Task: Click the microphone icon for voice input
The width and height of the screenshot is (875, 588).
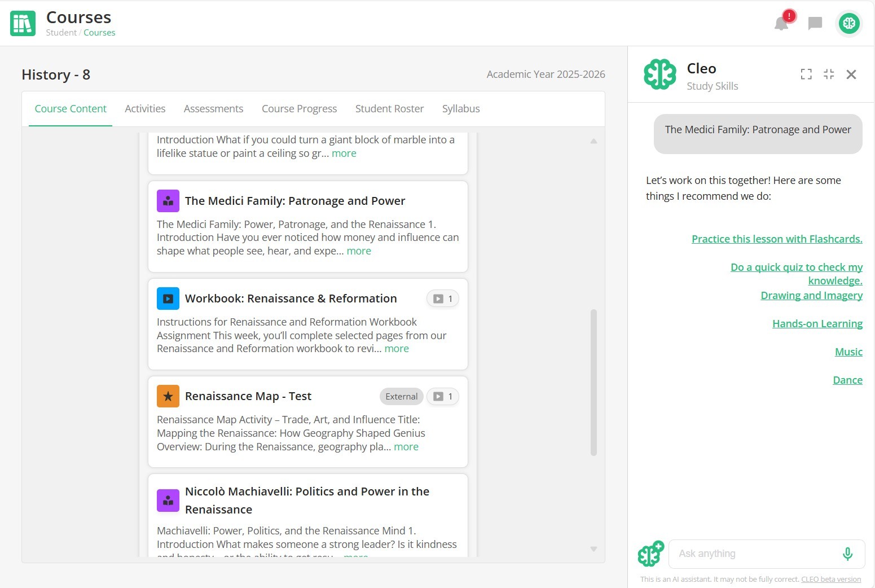Action: tap(847, 554)
